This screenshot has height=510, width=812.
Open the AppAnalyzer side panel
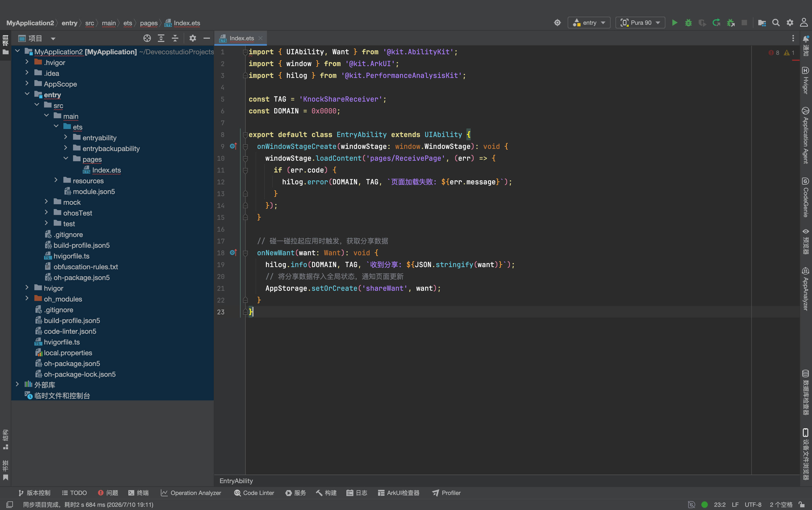806,289
